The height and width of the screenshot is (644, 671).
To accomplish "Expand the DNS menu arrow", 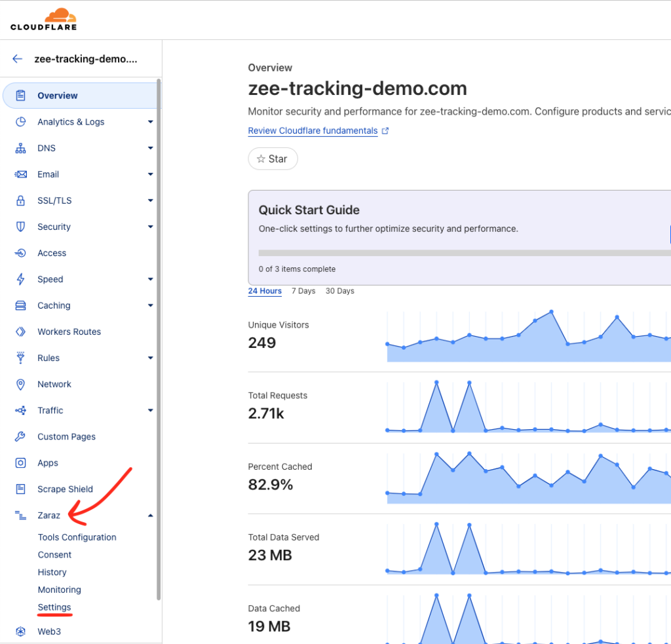I will click(x=150, y=148).
